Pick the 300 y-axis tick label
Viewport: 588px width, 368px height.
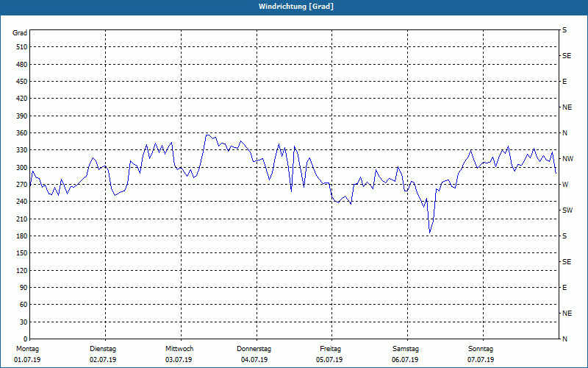tap(22, 168)
